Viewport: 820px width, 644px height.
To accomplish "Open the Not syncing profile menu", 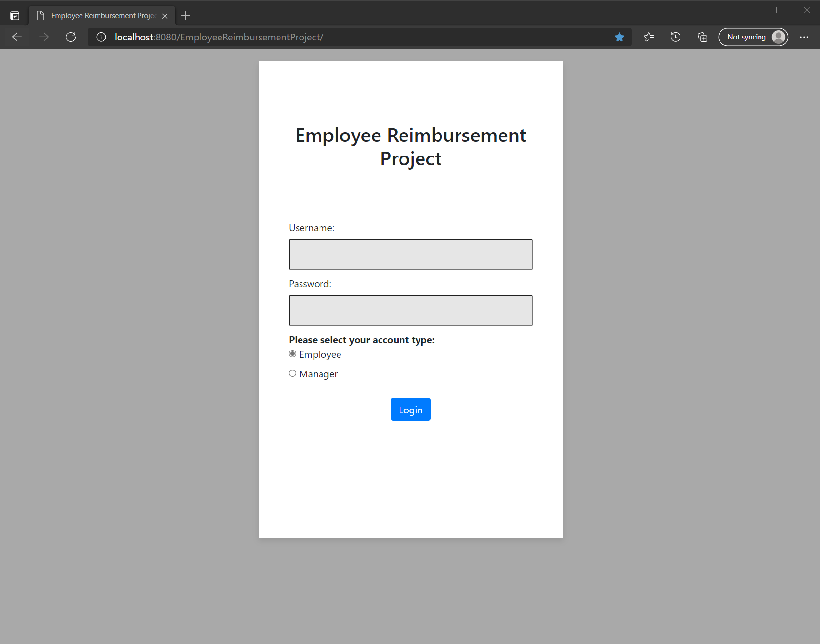I will point(753,37).
